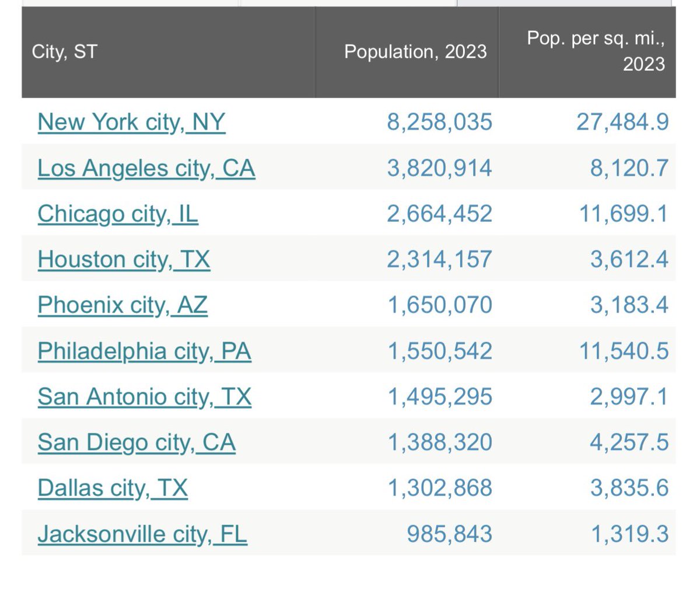The height and width of the screenshot is (592, 700).
Task: Click the Population, 2023 column header
Action: click(407, 52)
